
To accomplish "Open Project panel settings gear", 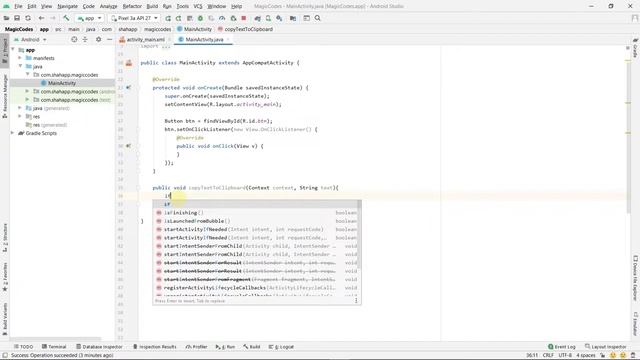I will pos(98,40).
